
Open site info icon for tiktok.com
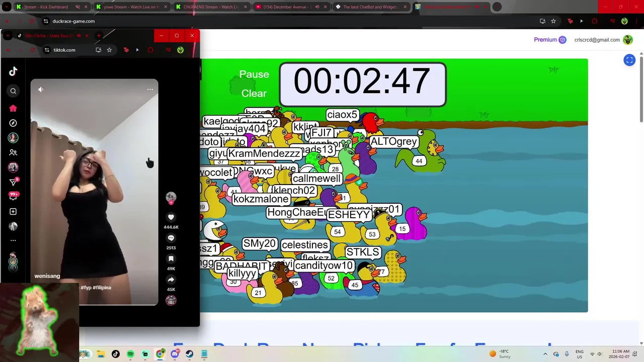tap(47, 50)
